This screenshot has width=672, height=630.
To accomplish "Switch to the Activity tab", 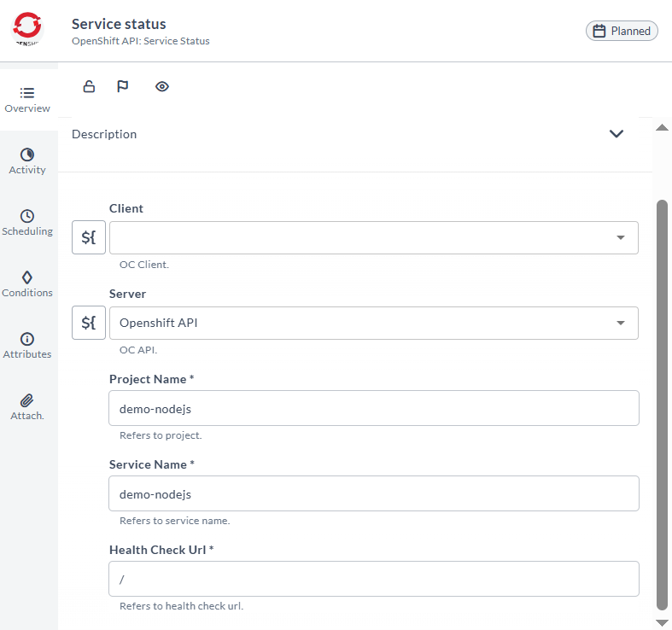I will 27,161.
